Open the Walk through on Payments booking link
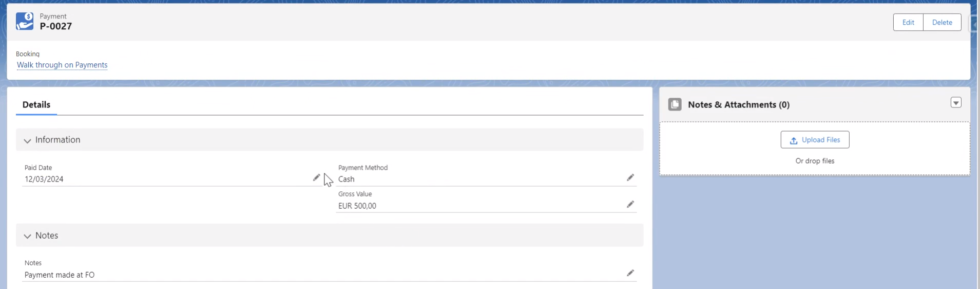 click(x=62, y=65)
